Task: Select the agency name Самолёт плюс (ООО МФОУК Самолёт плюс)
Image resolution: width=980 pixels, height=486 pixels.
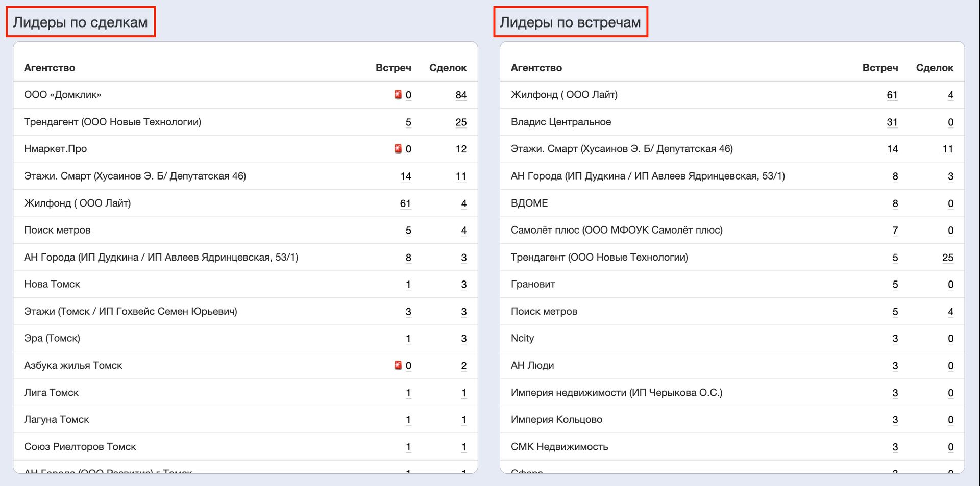Action: point(617,230)
